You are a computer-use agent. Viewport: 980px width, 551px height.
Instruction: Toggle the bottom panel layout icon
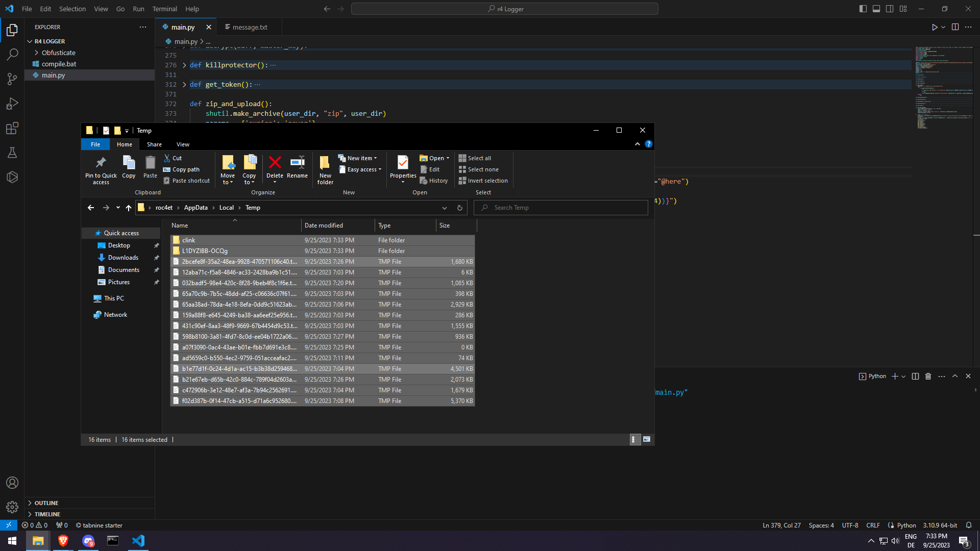click(876, 9)
